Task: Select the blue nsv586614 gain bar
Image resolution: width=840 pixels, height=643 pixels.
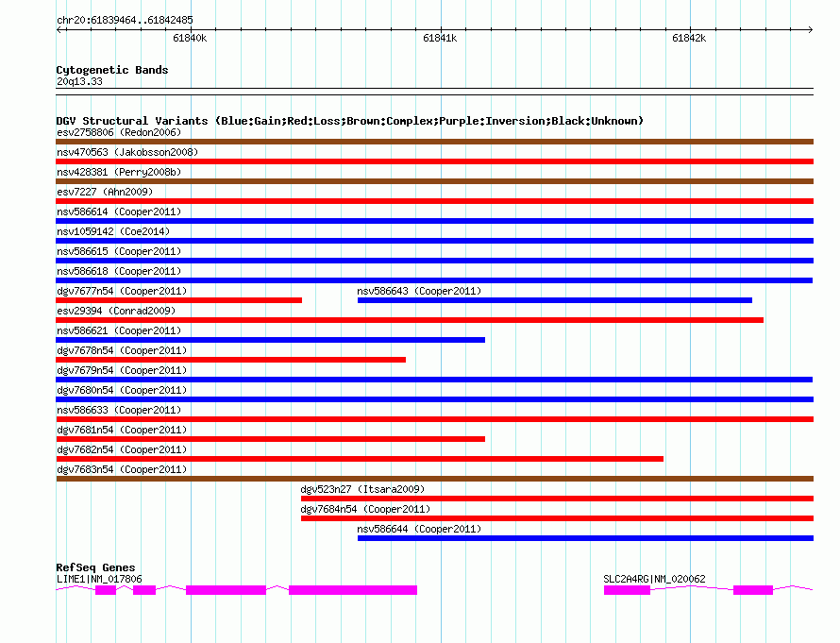Action: (x=434, y=221)
